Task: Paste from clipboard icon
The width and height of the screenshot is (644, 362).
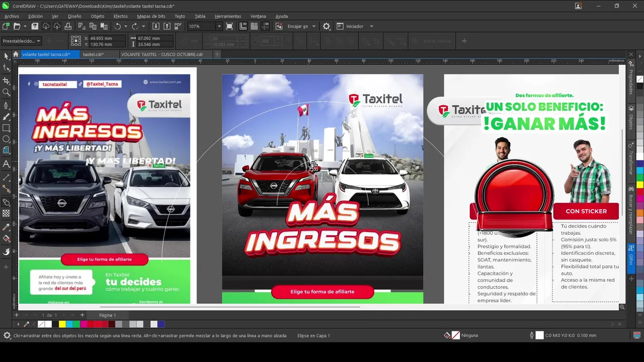Action: 104,26
